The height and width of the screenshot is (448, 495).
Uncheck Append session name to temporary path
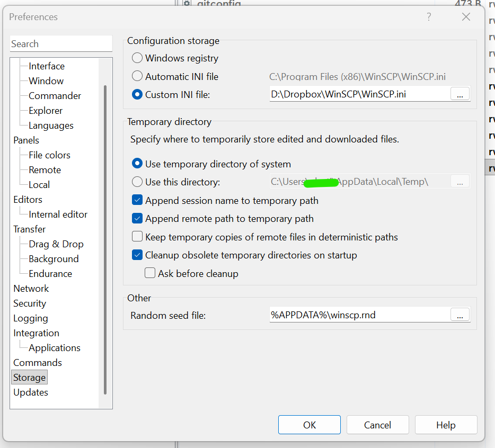click(137, 201)
